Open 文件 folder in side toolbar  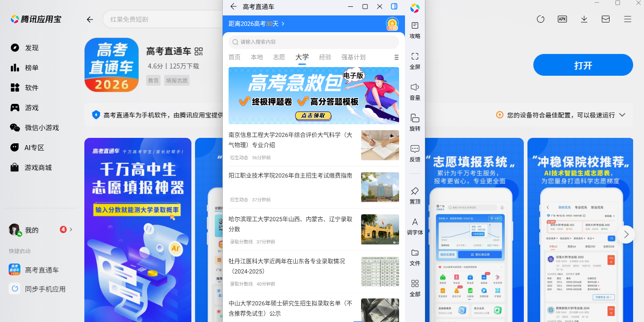(415, 257)
